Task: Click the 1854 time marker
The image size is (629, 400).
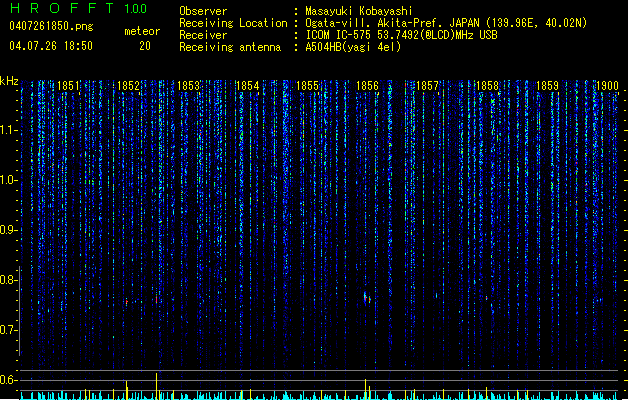Action: pos(248,86)
